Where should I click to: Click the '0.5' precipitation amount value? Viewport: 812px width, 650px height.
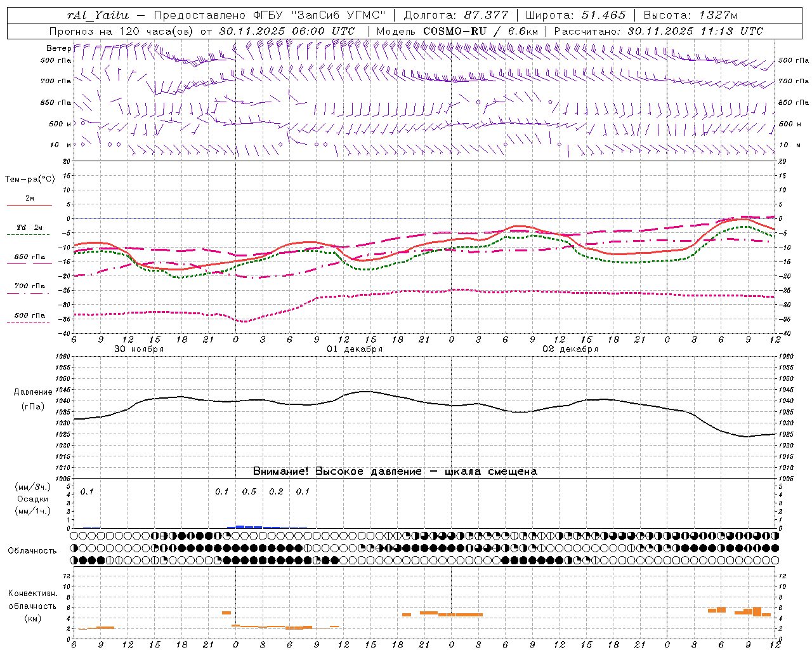pyautogui.click(x=249, y=492)
